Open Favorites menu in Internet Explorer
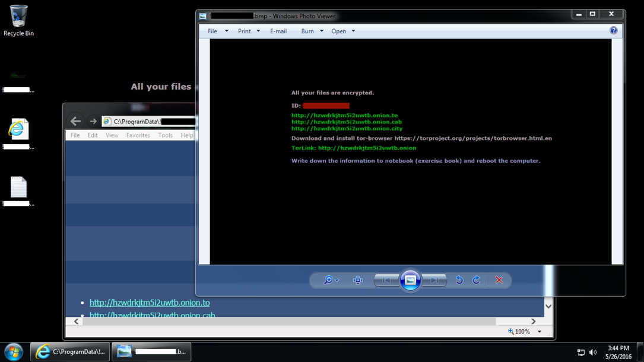 pyautogui.click(x=138, y=135)
